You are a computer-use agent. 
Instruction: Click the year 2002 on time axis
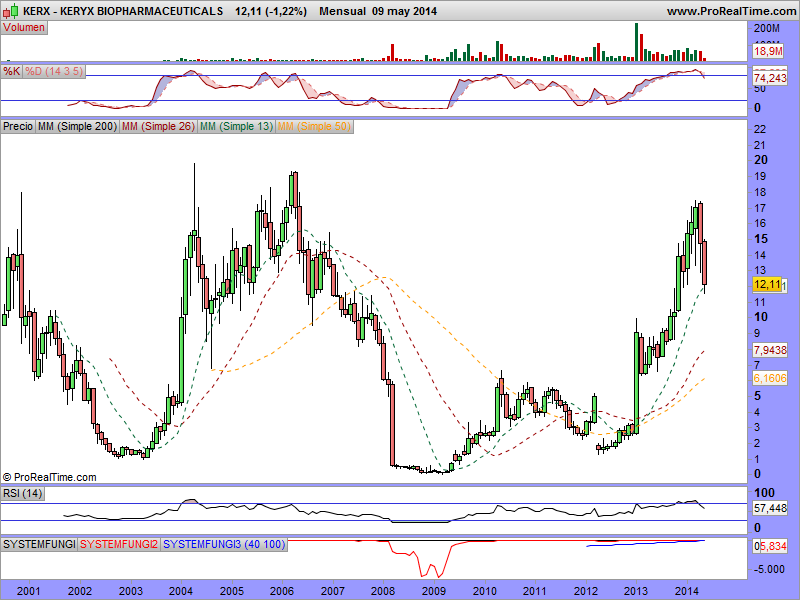(80, 591)
